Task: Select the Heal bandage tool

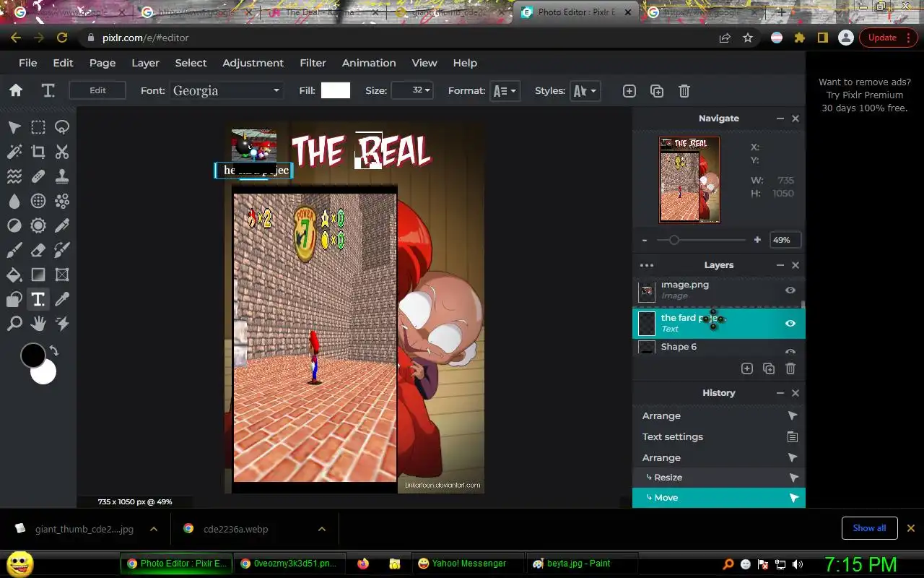Action: pyautogui.click(x=38, y=176)
